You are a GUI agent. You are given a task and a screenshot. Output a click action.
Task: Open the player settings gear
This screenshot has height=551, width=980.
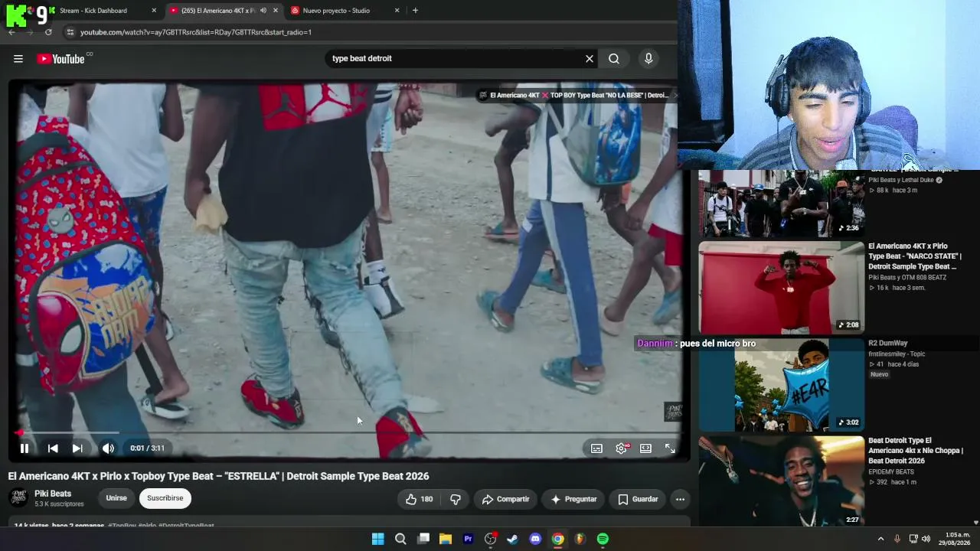coord(621,448)
